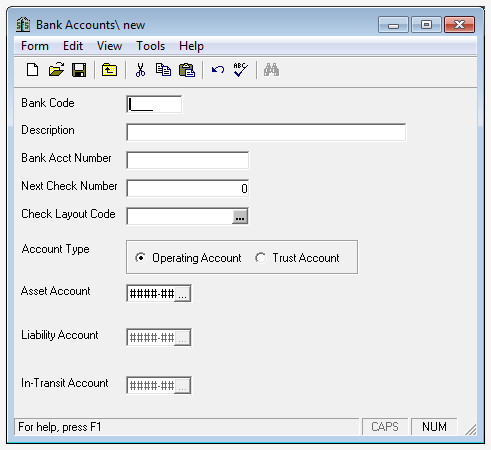491x450 pixels.
Task: Open the Help menu
Action: point(191,46)
